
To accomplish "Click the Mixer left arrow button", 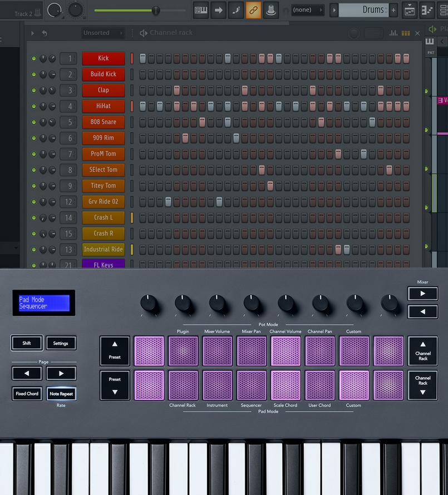I will point(423,311).
